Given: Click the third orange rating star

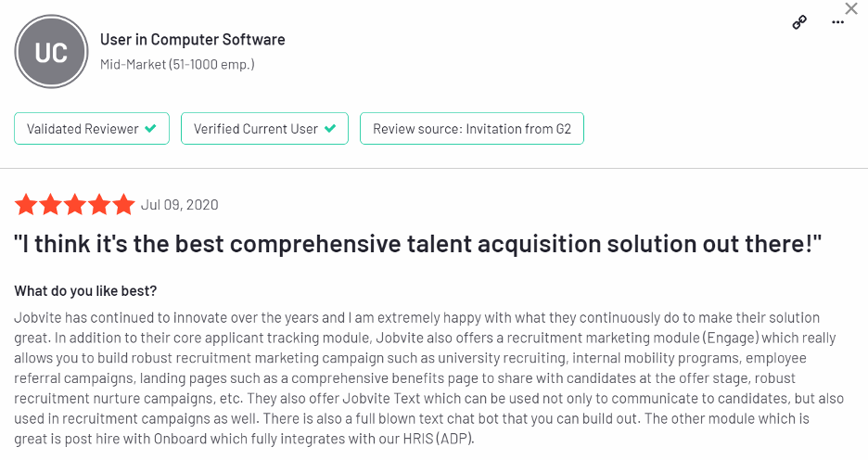Looking at the screenshot, I should (75, 205).
